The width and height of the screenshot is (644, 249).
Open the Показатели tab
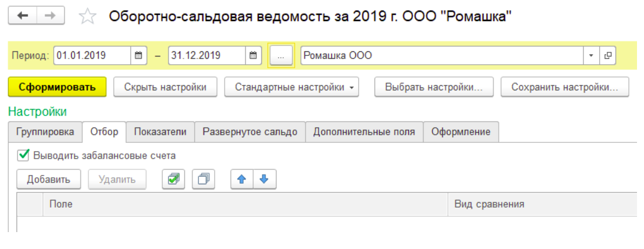[x=160, y=132]
